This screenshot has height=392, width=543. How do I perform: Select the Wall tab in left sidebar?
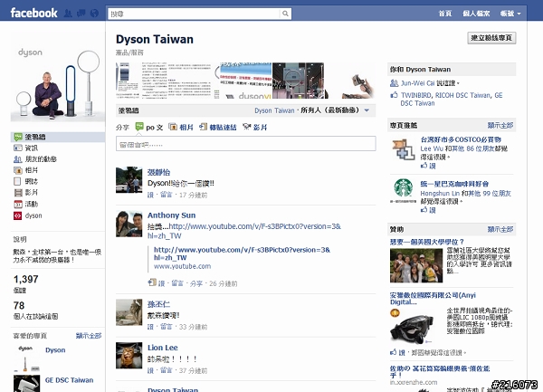tap(58, 137)
